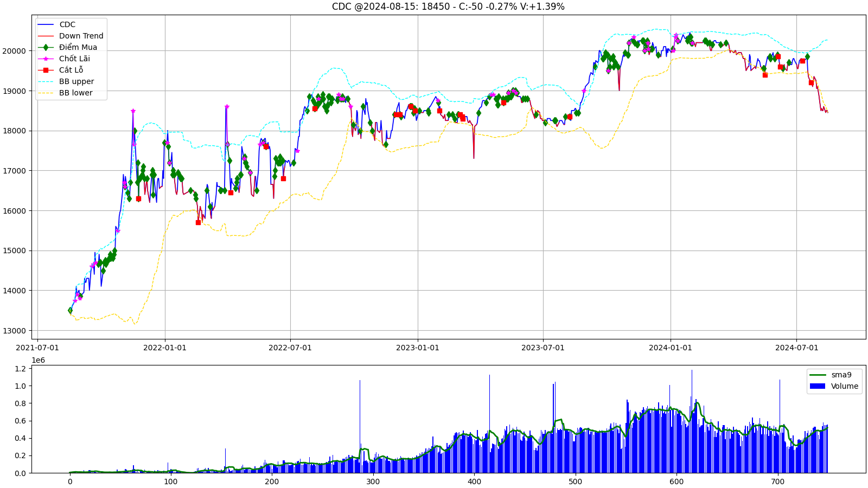Click the 19000 y-axis label
The height and width of the screenshot is (488, 868).
15,91
